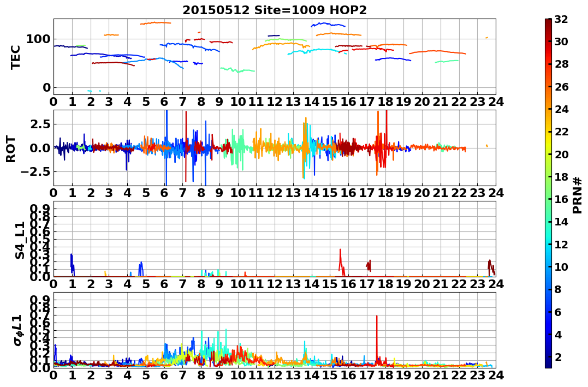The image size is (588, 387).
Task: Click the green TEC trace near hour 10
Action: point(237,70)
